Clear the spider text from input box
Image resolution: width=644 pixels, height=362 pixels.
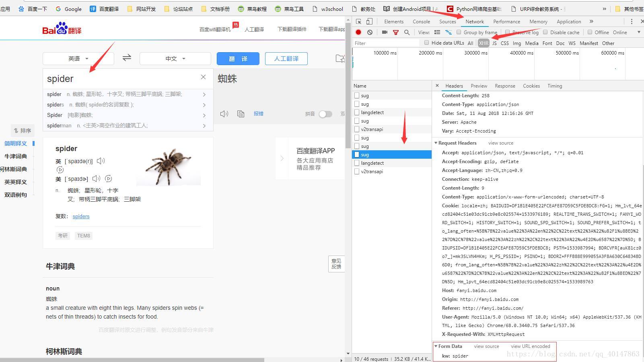[x=203, y=77]
